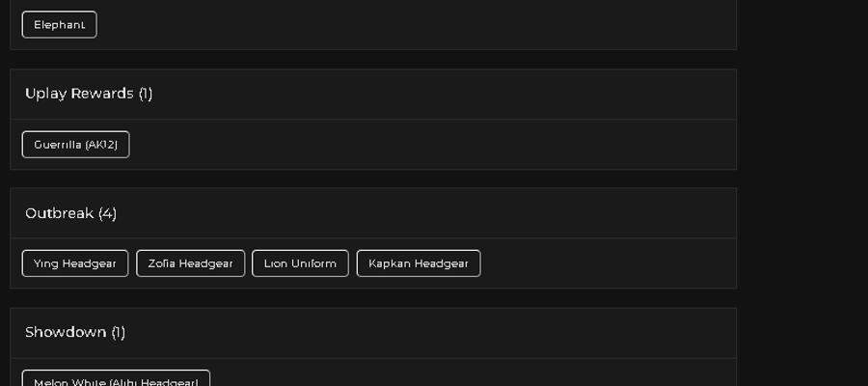868x386 pixels.
Task: Open the Kapkan Headgear tag
Action: point(419,263)
